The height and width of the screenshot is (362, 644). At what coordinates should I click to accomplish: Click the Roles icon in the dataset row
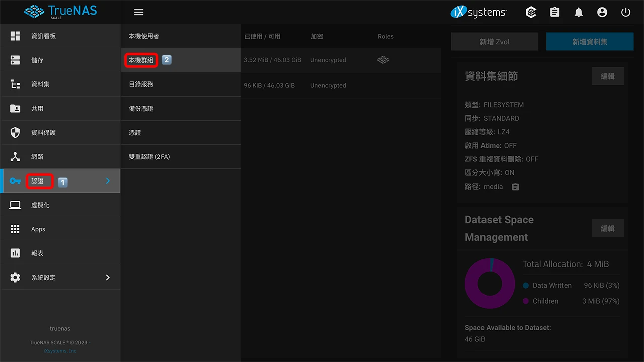383,60
